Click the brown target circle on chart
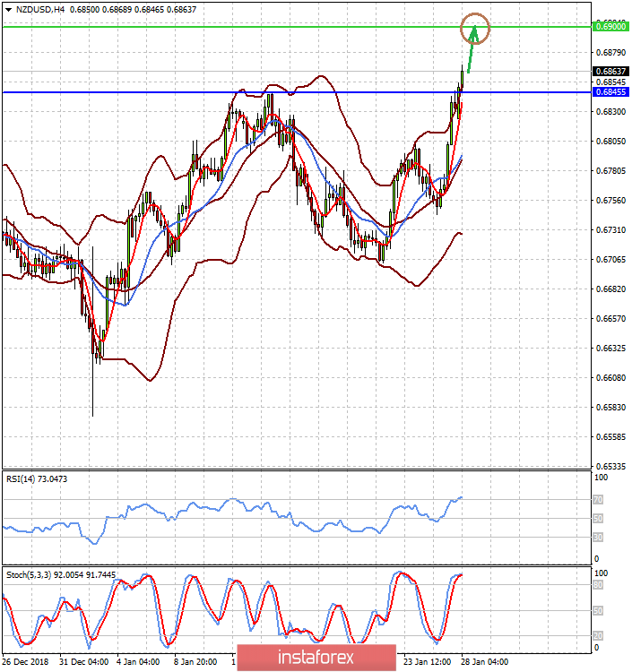Screen dimensions: 632x672 (x=475, y=29)
